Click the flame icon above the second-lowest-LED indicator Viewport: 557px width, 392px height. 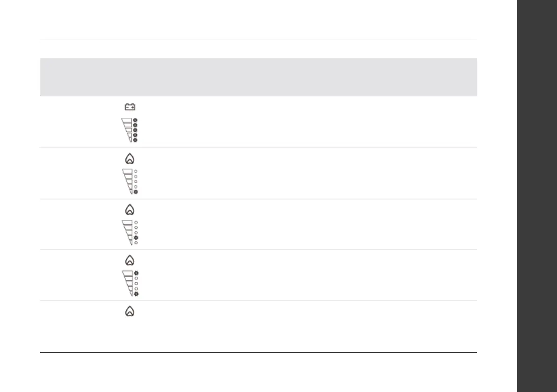(x=130, y=209)
